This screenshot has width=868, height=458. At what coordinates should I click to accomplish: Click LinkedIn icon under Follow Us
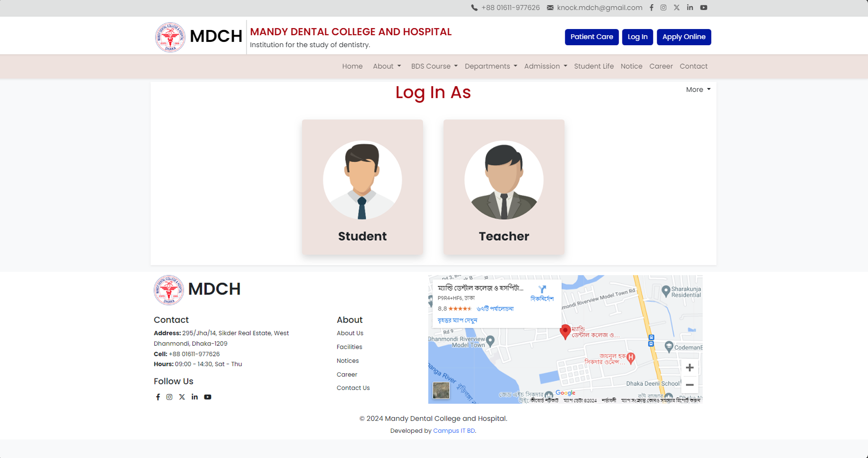click(195, 397)
